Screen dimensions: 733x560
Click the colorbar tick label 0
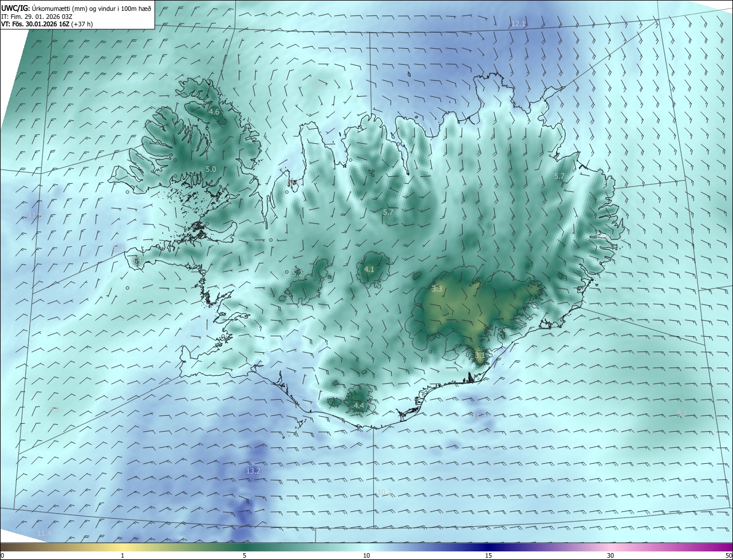tap(2, 555)
